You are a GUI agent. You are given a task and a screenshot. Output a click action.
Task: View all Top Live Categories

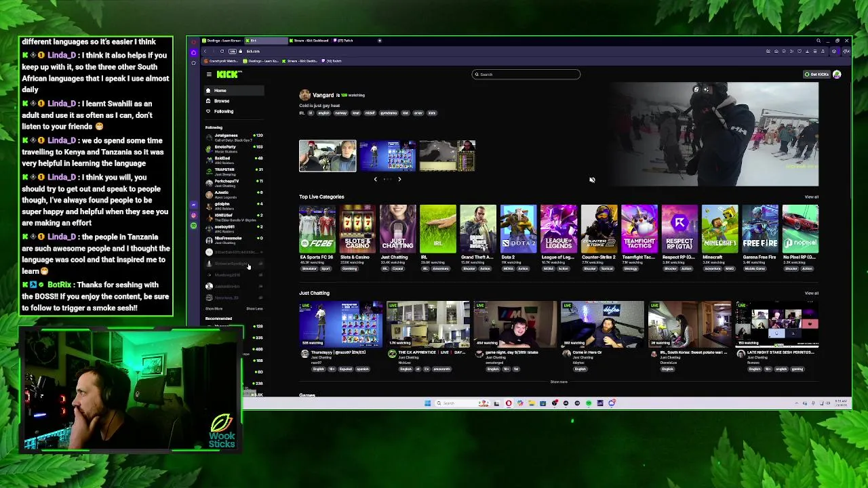point(811,197)
